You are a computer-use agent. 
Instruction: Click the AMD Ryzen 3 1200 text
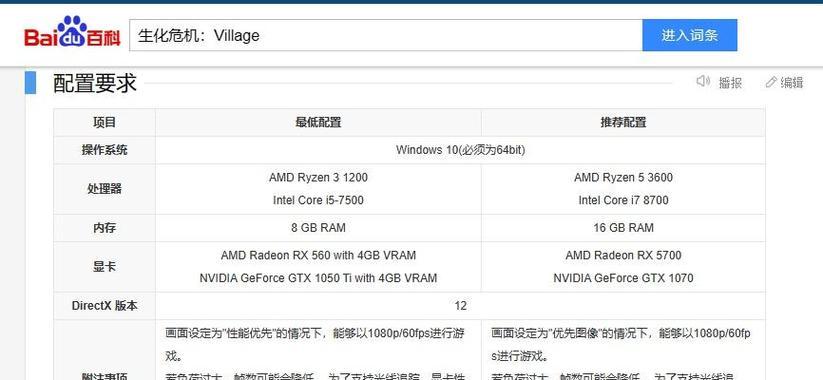318,177
